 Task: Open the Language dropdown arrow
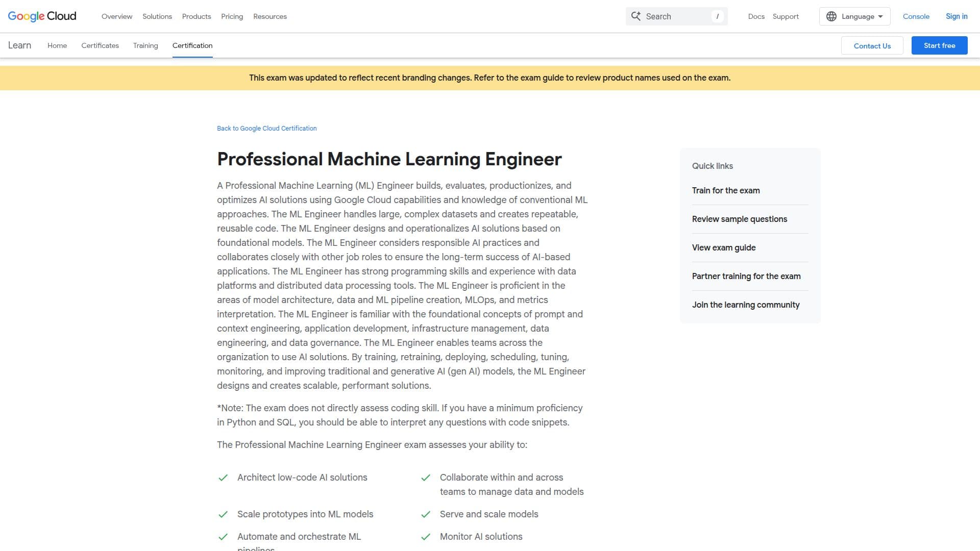[880, 16]
